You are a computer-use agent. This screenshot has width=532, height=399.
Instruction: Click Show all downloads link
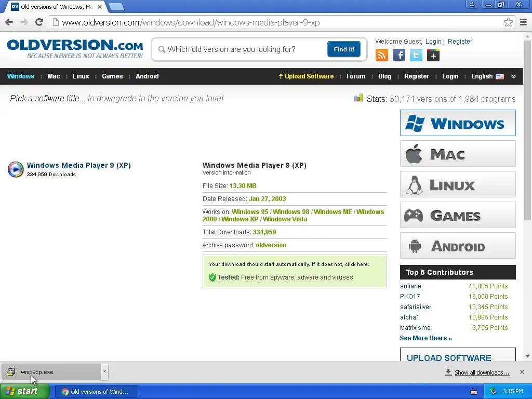pyautogui.click(x=482, y=372)
